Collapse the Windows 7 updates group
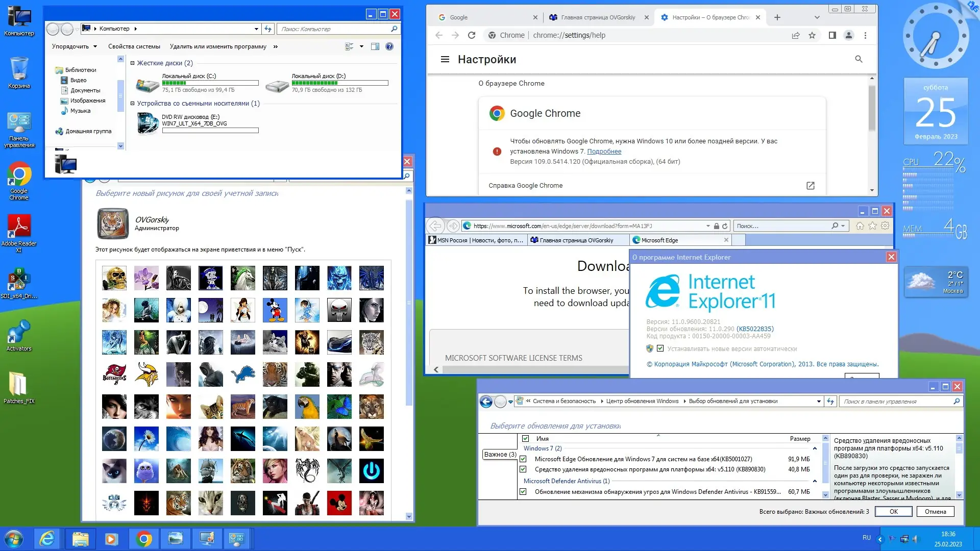The image size is (980, 551). tap(815, 448)
